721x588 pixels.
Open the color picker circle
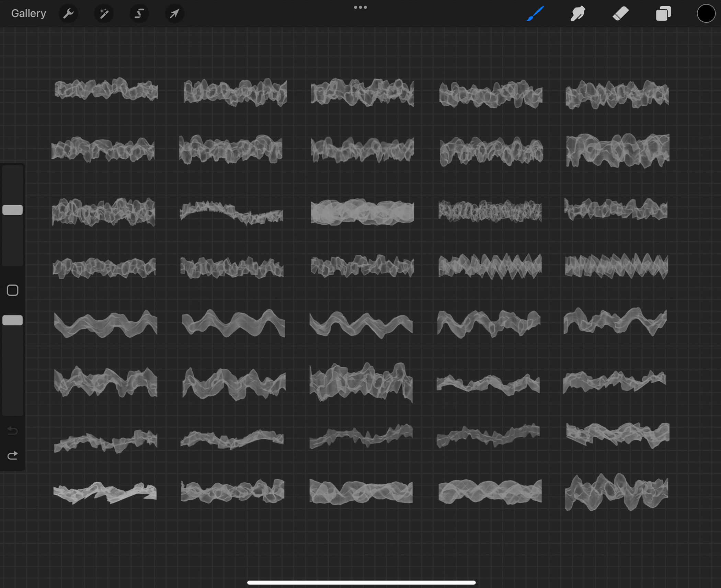[x=706, y=13]
